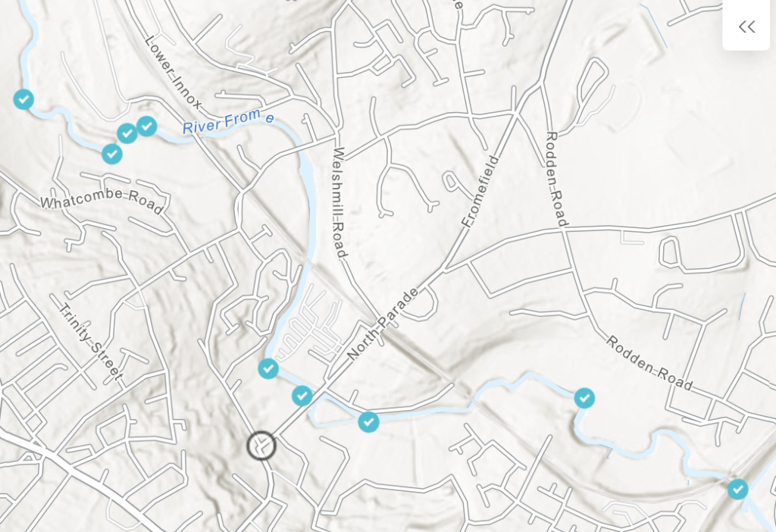Select the checkmark marker east of North Parade bridge
776x532 pixels.
pyautogui.click(x=369, y=421)
